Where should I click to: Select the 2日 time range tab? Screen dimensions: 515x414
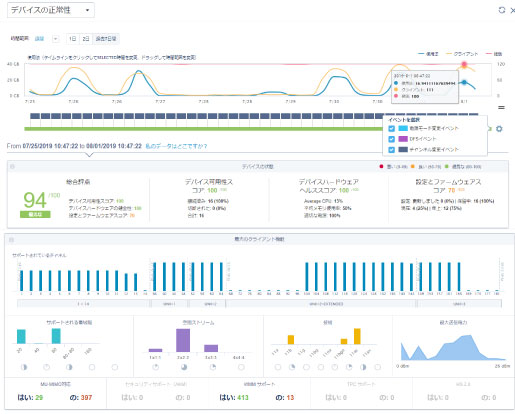(x=86, y=39)
